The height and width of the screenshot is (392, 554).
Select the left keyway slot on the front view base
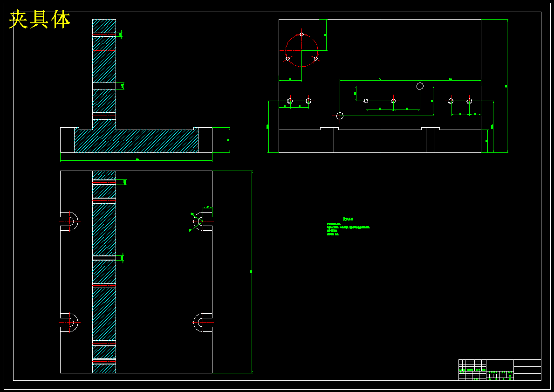pos(329,140)
